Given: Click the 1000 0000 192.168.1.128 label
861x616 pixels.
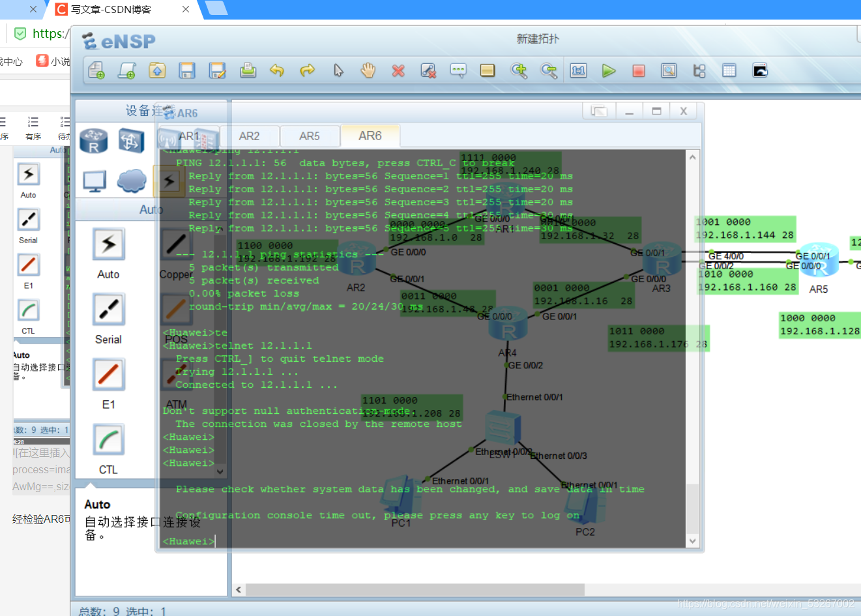Looking at the screenshot, I should [820, 325].
